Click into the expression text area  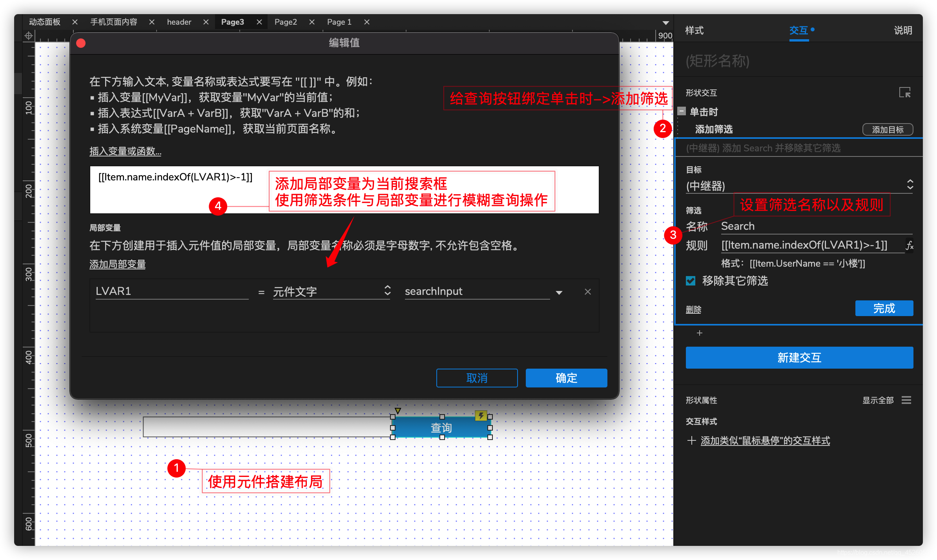pyautogui.click(x=344, y=190)
